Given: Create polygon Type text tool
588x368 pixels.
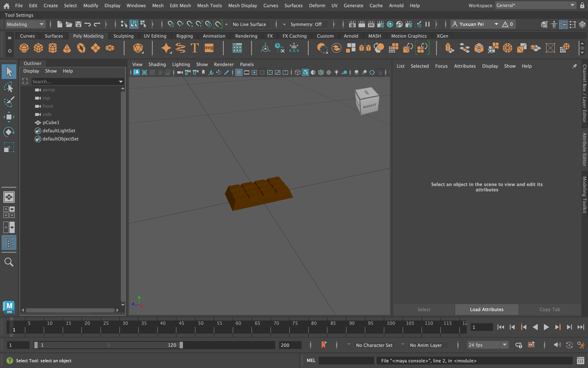Looking at the screenshot, I should click(x=195, y=48).
